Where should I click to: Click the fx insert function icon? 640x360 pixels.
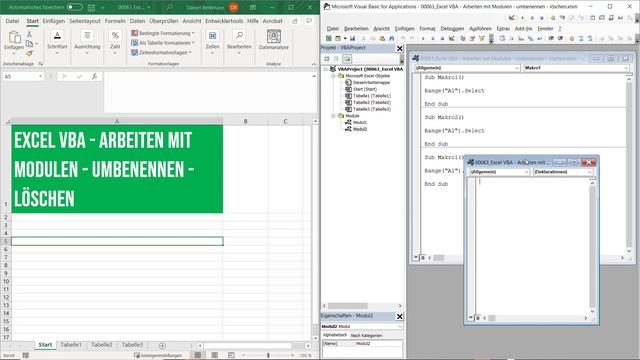click(x=94, y=76)
